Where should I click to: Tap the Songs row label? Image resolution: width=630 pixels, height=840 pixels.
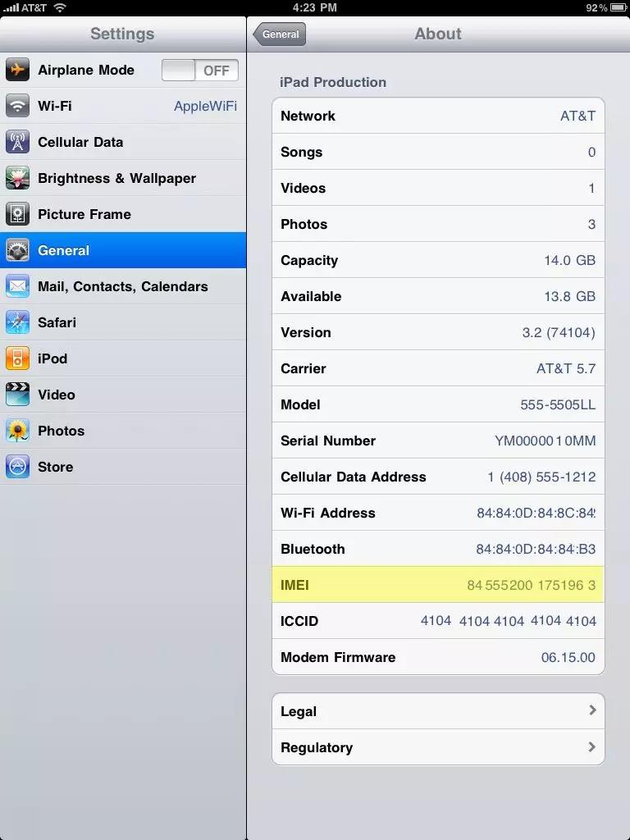tap(301, 152)
